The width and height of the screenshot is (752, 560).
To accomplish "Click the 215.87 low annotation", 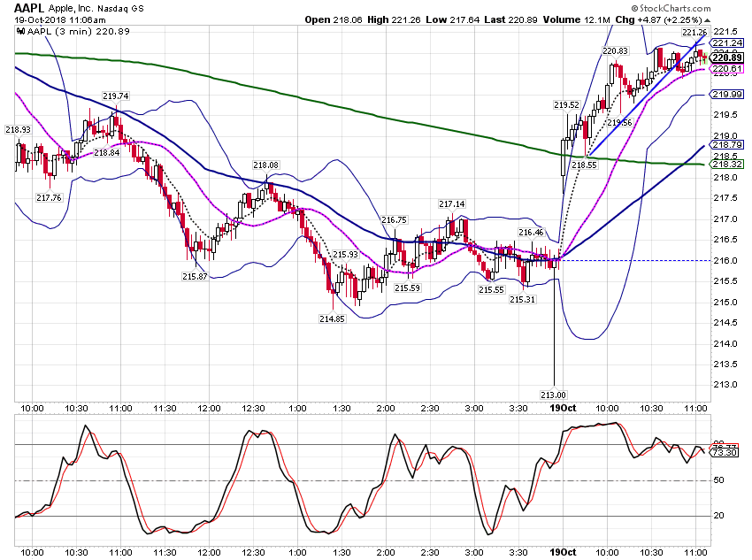I will tap(195, 277).
